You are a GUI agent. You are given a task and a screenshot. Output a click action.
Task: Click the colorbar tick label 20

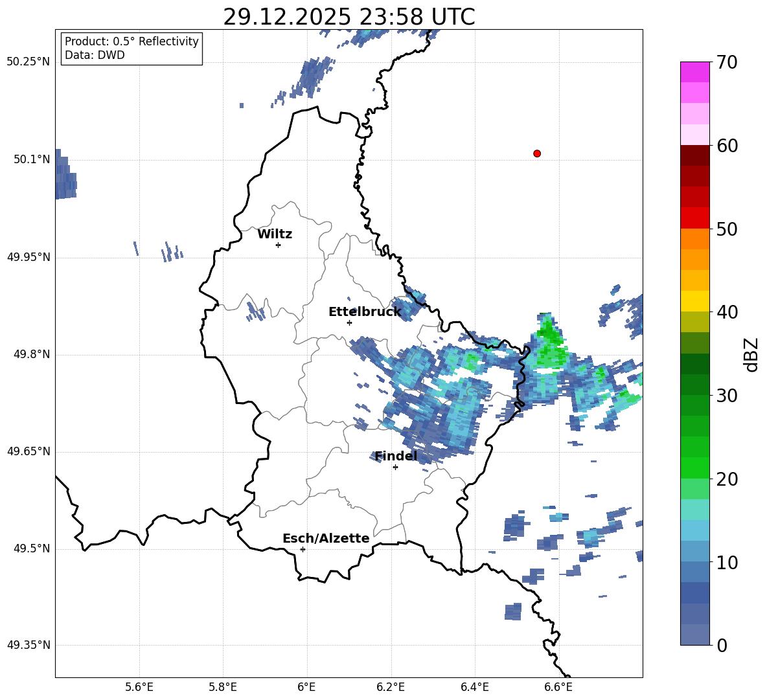(727, 479)
